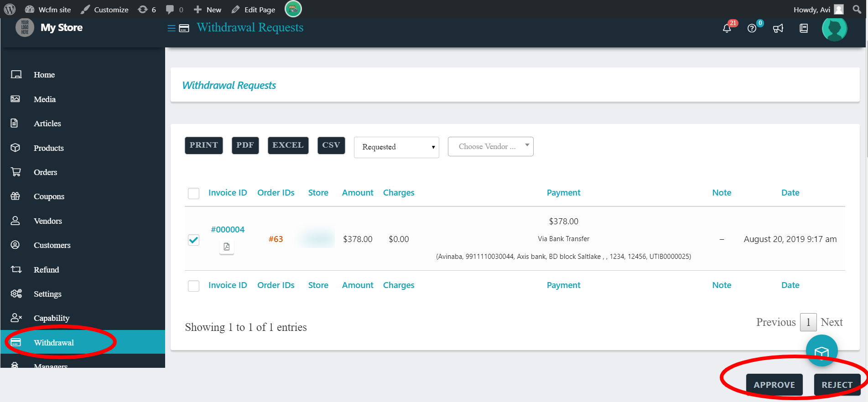Open order #63 link
The image size is (868, 402).
coord(275,239)
